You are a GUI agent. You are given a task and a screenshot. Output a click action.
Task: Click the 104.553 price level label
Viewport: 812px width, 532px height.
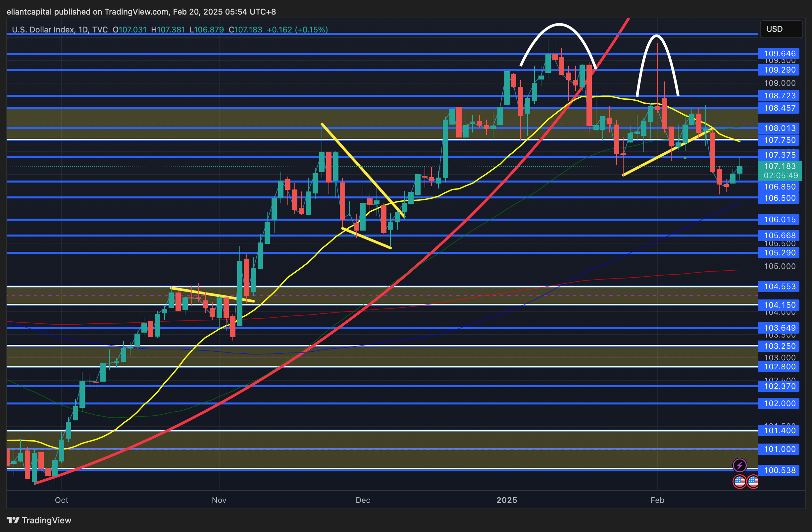point(780,286)
